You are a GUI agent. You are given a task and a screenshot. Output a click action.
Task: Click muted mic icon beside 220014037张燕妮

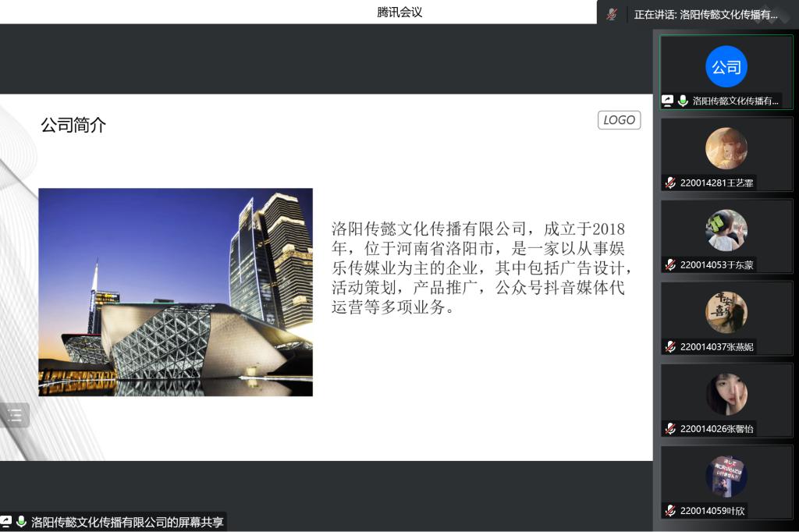point(670,346)
